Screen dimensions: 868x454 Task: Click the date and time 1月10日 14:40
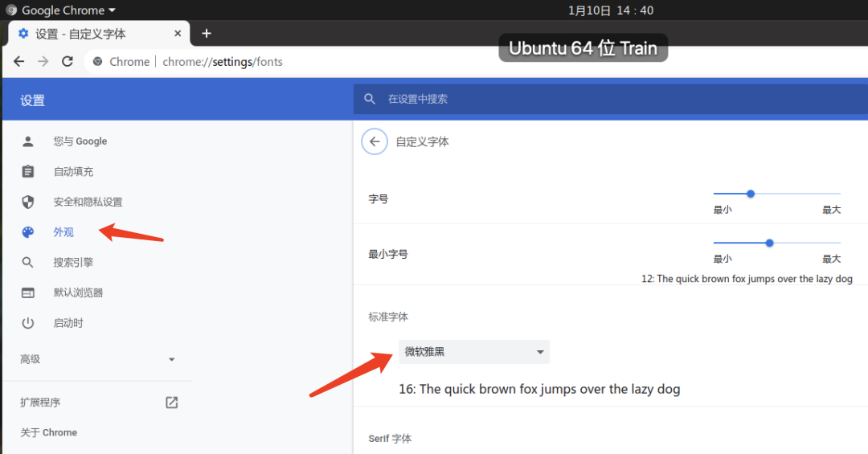(x=611, y=10)
